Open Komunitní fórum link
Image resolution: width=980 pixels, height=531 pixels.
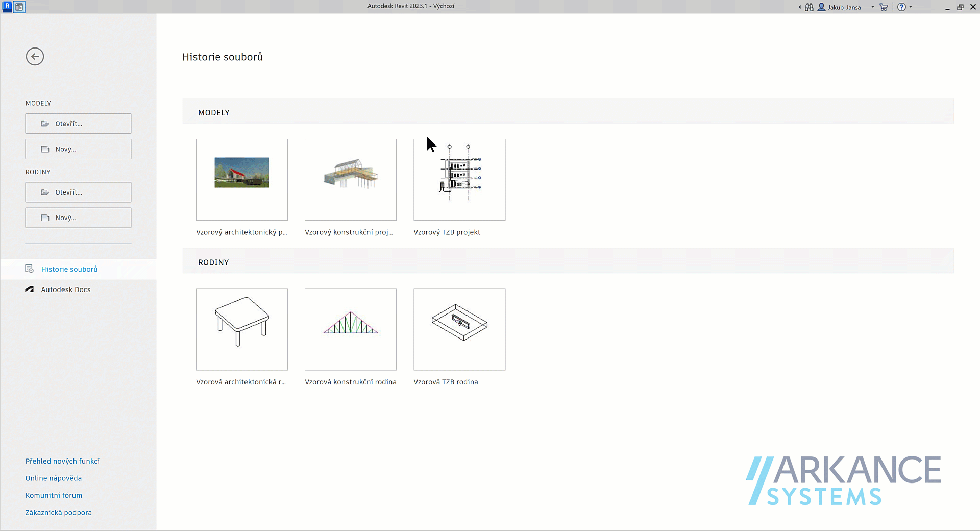[54, 495]
